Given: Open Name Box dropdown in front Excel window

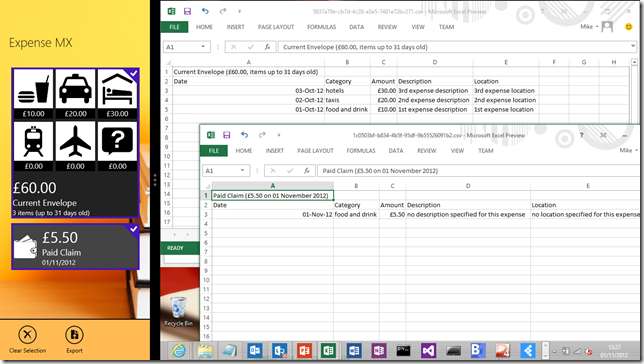Looking at the screenshot, I should [x=242, y=171].
